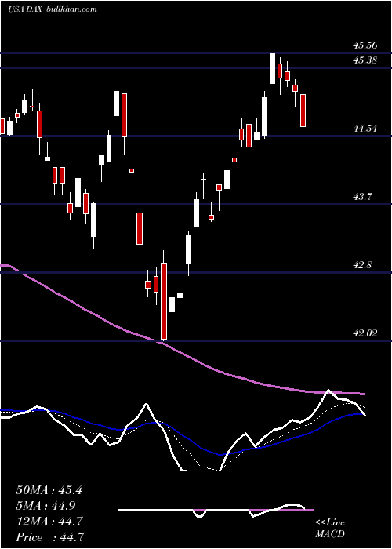Click the 45.38 price level label
This screenshot has height=549, width=392.
tap(365, 60)
